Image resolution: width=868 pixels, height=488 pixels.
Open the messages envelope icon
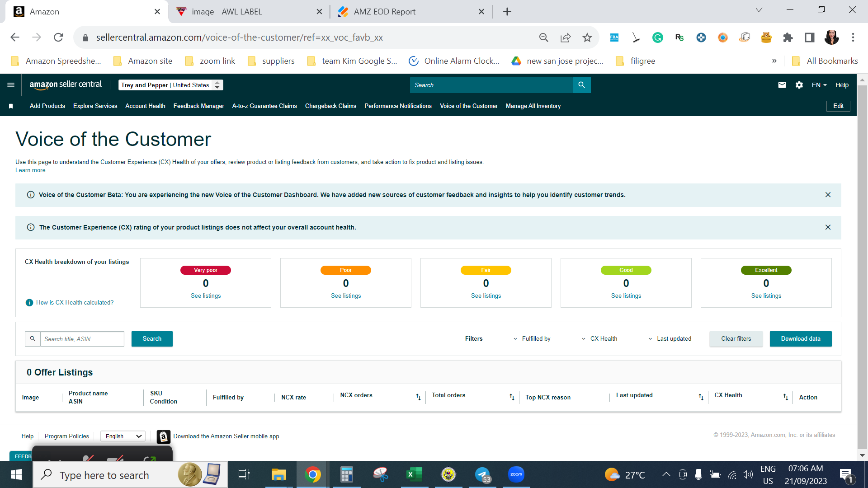[782, 85]
